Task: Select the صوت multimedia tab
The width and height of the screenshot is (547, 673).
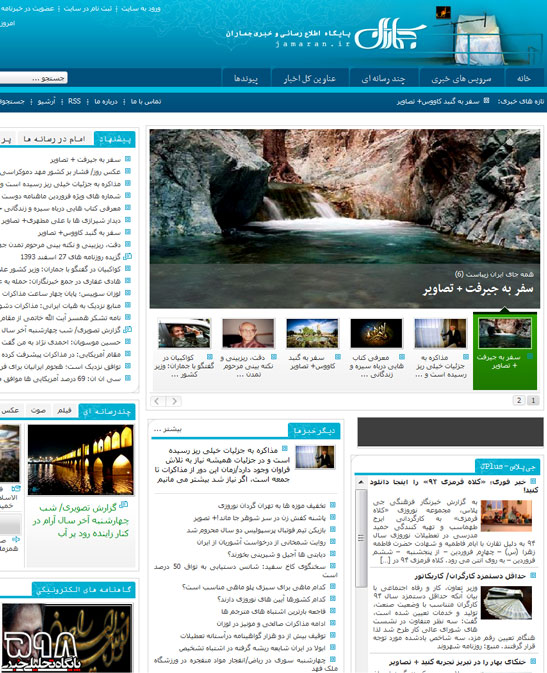Action: [x=38, y=411]
